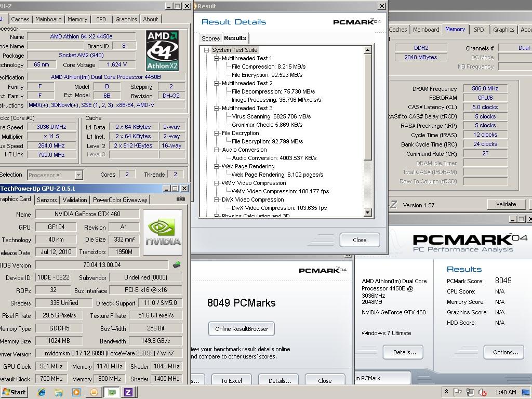Click the Action Center flag tray icon

coord(457,392)
